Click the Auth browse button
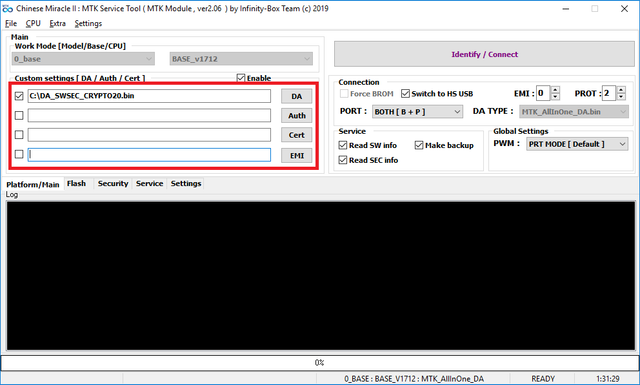 pyautogui.click(x=297, y=116)
